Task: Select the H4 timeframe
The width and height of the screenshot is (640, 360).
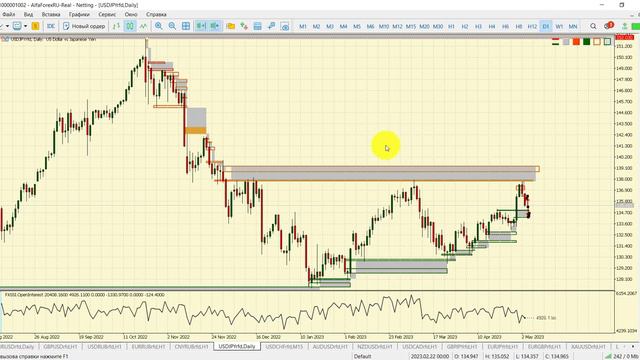Action: tap(491, 26)
